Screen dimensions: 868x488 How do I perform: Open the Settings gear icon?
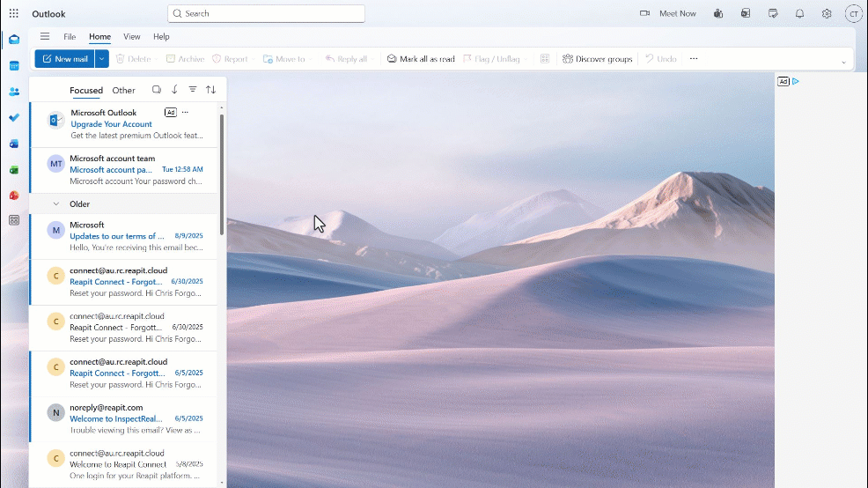tap(827, 13)
